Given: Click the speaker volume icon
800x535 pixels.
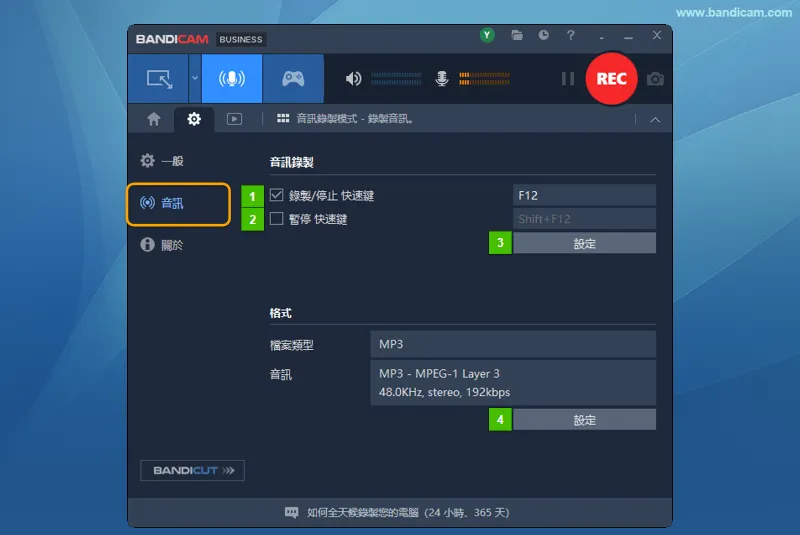Looking at the screenshot, I should (x=353, y=79).
